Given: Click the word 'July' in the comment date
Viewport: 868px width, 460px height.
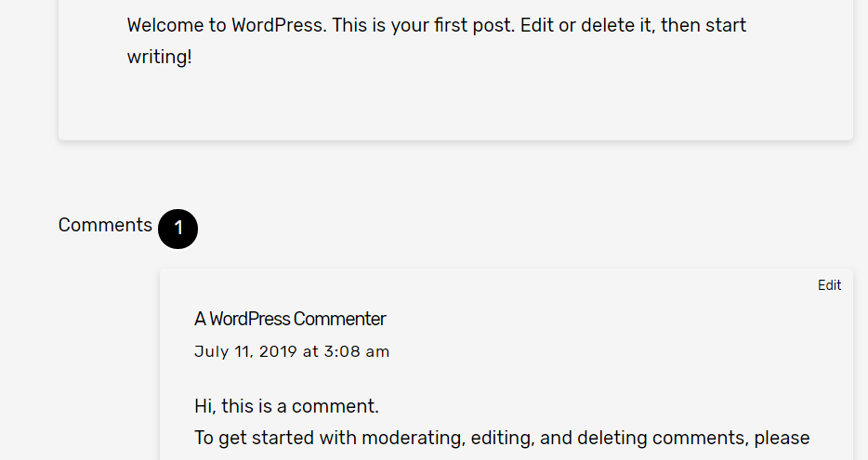Looking at the screenshot, I should click(212, 351).
